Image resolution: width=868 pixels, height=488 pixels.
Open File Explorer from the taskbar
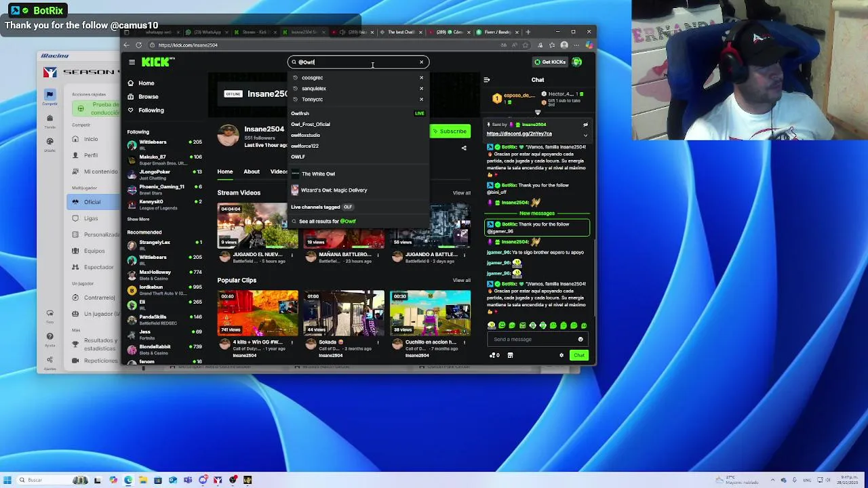click(x=143, y=480)
